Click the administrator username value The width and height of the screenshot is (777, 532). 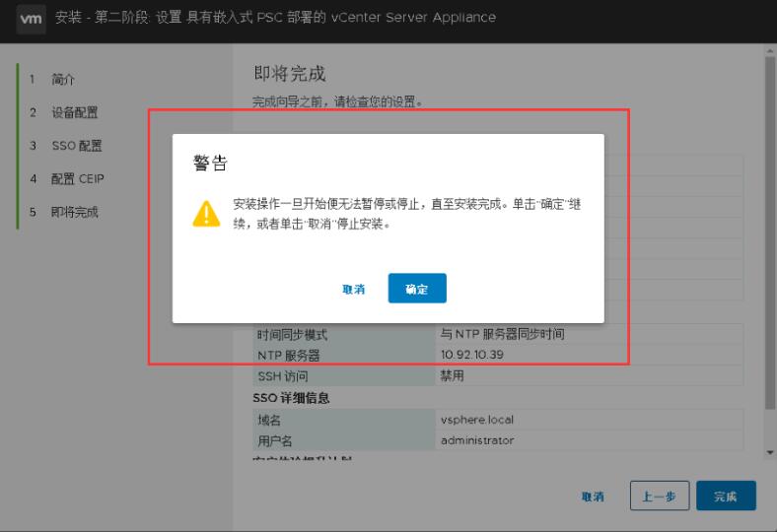[477, 440]
